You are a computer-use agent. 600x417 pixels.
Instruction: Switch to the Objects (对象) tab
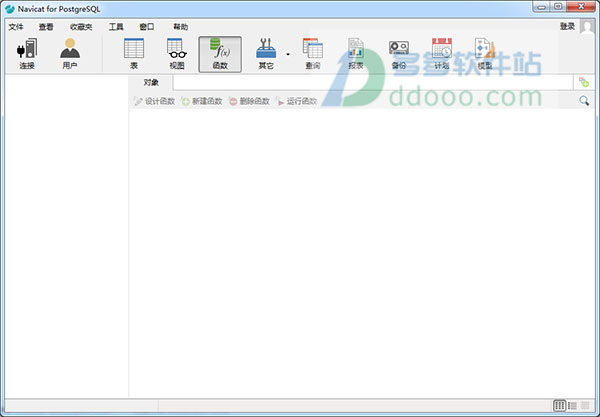tap(151, 82)
